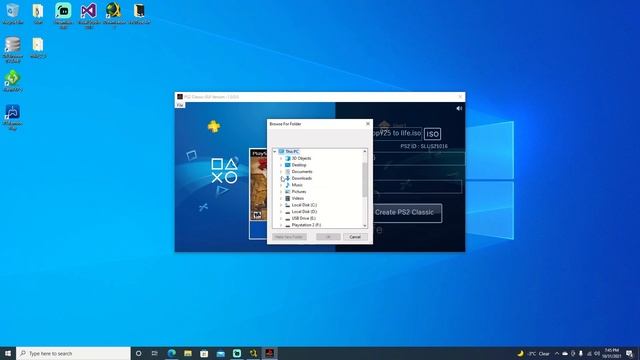Click the taskbar search box
Screen dimensions: 640x360
coord(73,353)
